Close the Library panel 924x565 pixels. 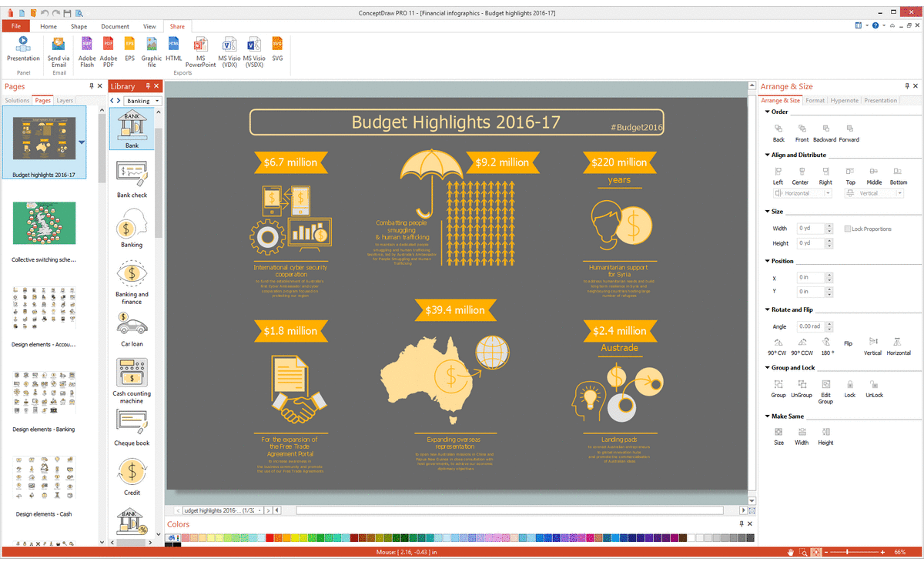tap(157, 86)
